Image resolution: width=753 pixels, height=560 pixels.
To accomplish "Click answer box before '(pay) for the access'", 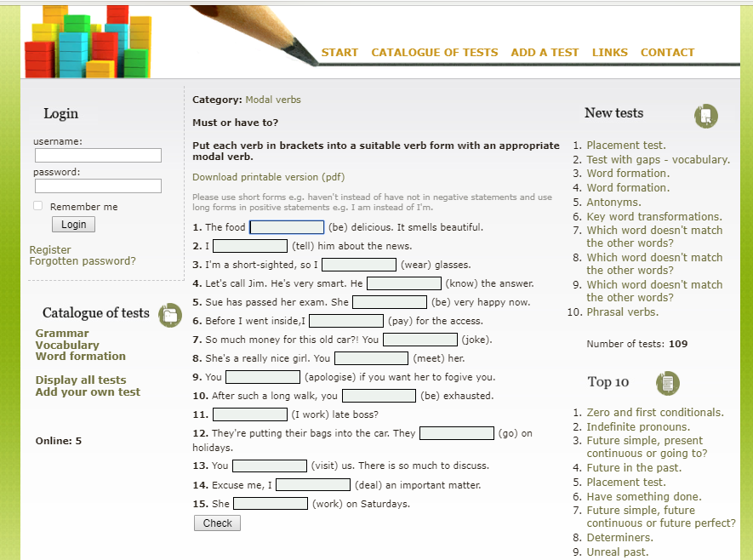I will (x=346, y=321).
